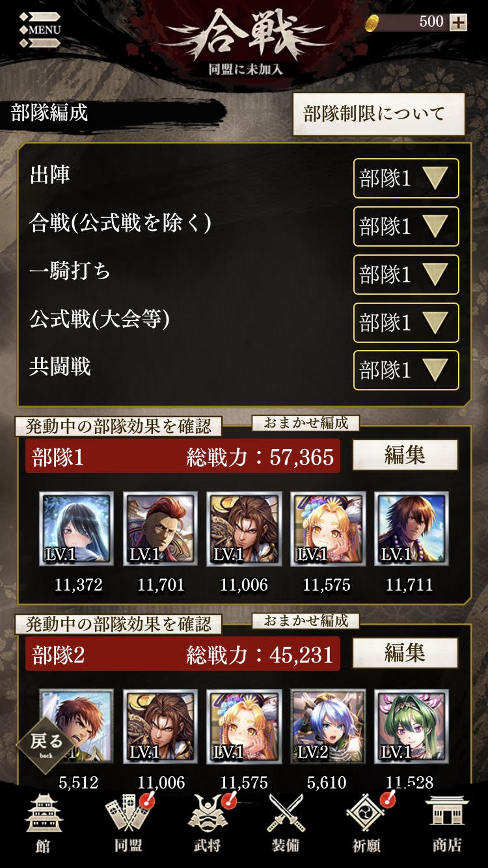Expand the 出陣 unit dropdown
Image resolution: width=488 pixels, height=868 pixels.
coord(406,178)
